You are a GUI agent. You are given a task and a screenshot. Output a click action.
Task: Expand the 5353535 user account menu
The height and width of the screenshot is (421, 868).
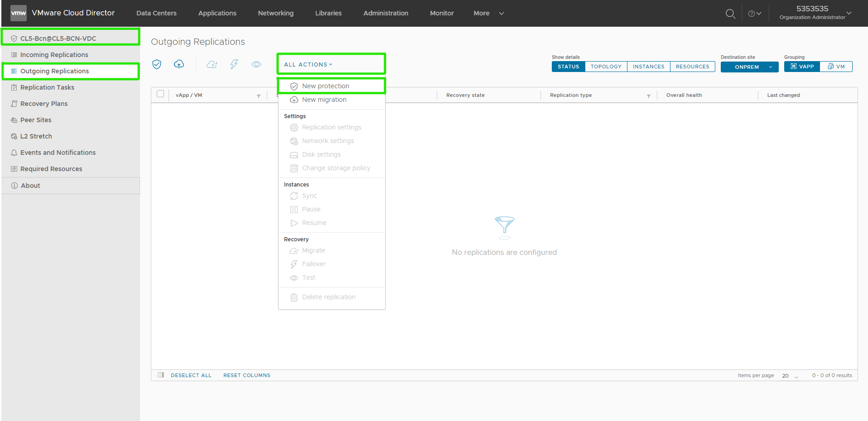815,13
